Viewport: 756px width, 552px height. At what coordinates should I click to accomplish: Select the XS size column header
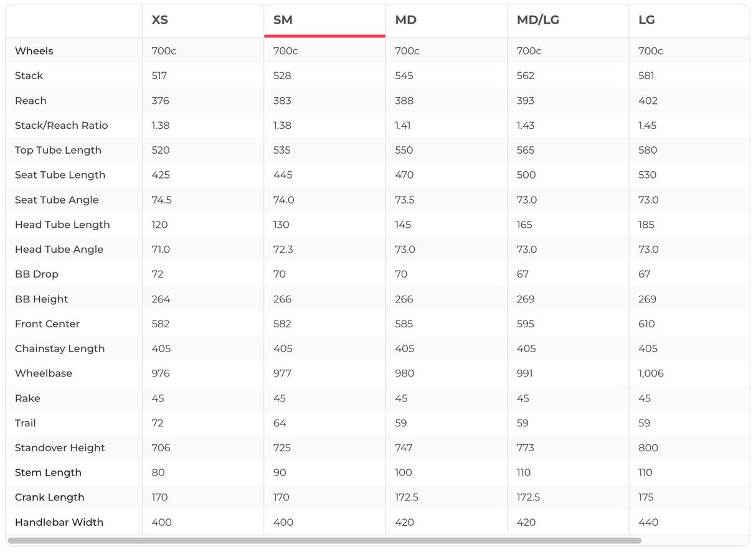[160, 20]
